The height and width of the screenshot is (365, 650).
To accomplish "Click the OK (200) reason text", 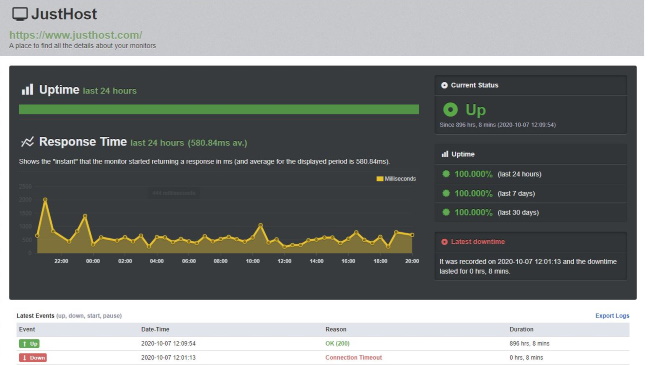I will [x=337, y=343].
